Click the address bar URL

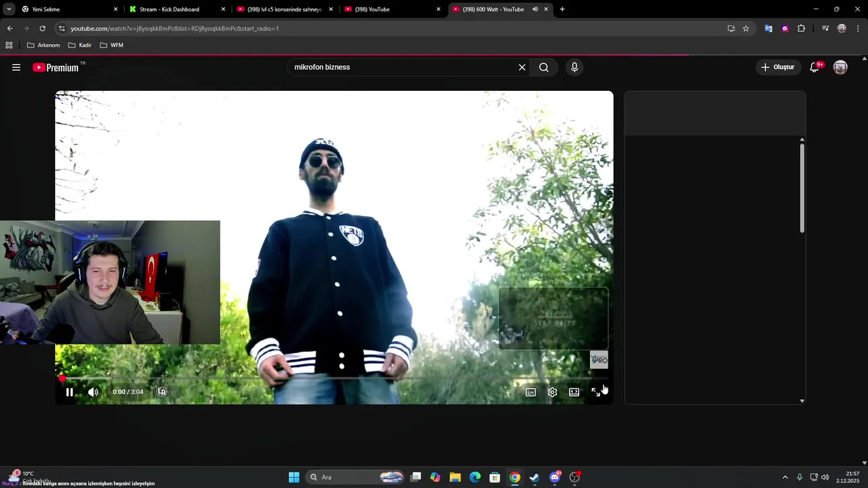pyautogui.click(x=174, y=28)
